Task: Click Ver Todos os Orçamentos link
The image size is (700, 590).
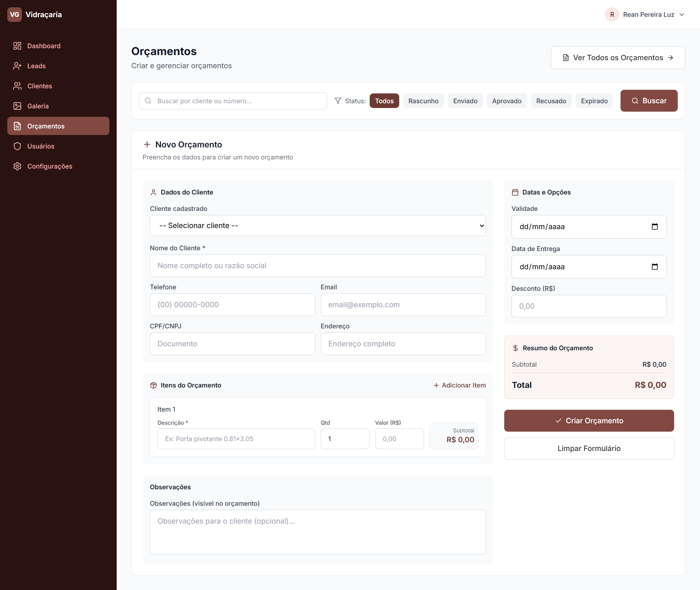Action: pyautogui.click(x=618, y=58)
